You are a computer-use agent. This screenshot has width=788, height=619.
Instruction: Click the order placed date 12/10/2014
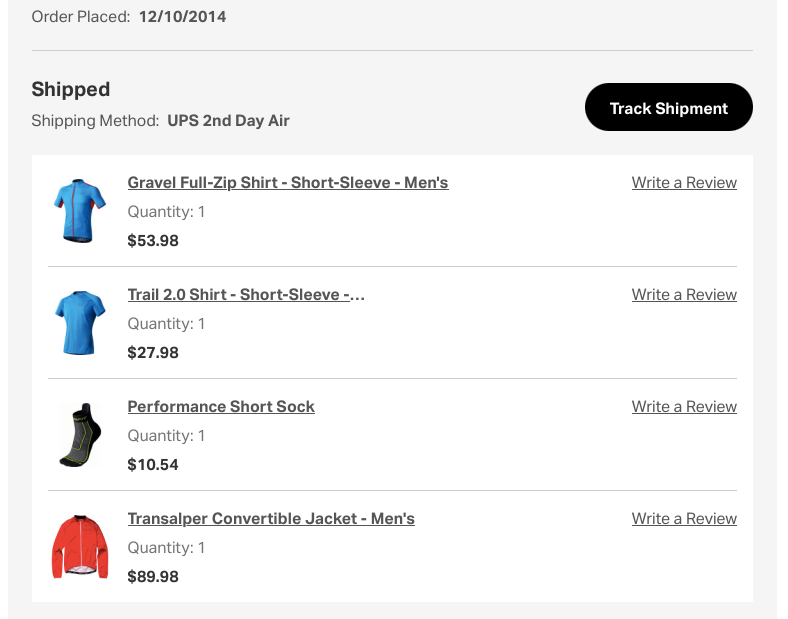183,17
